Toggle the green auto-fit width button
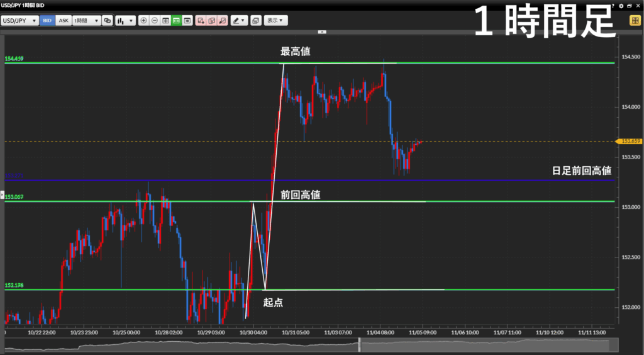 point(177,20)
